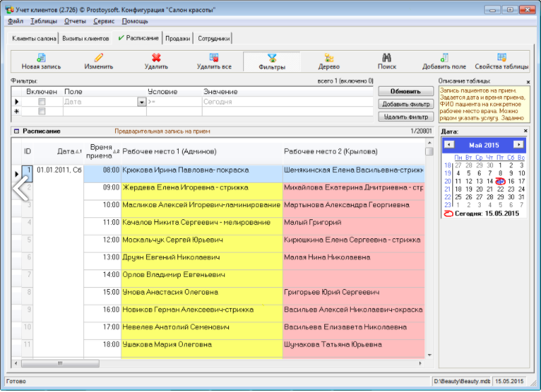The width and height of the screenshot is (541, 392).
Task: Click the Новая запись toolbar icon
Action: click(x=41, y=58)
